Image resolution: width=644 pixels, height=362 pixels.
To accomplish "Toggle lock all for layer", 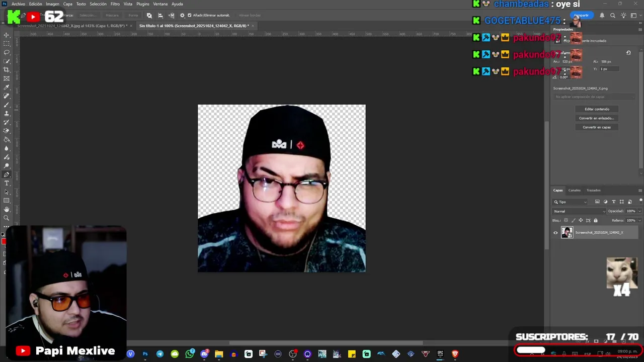I will 596,220.
